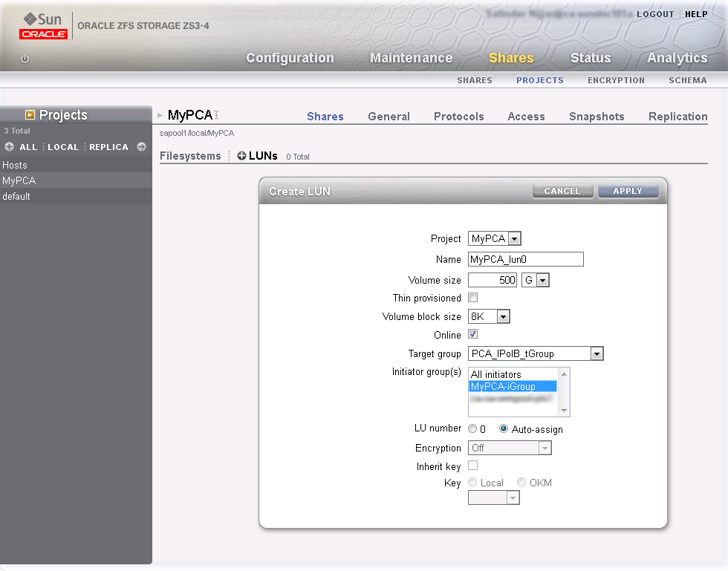Click the power icon below the Sun logo
728x571 pixels.
24,59
